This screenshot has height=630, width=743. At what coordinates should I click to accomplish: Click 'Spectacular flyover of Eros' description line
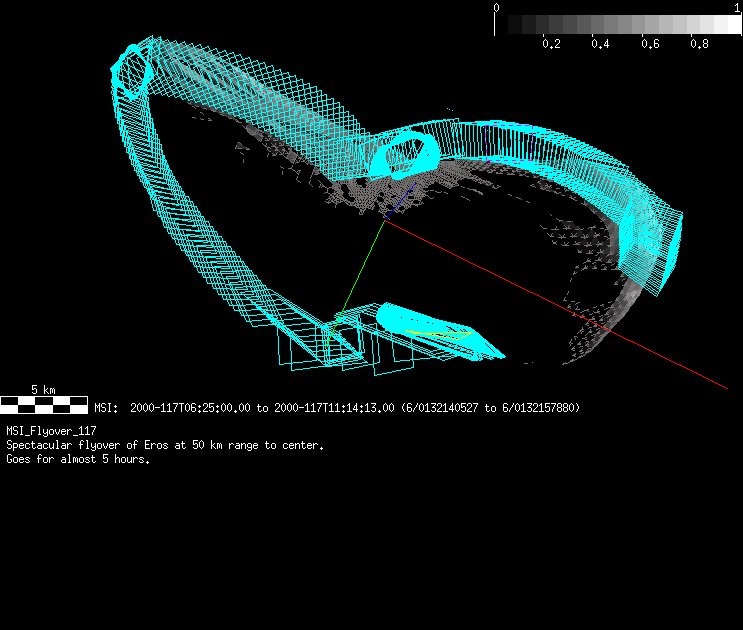(x=165, y=445)
